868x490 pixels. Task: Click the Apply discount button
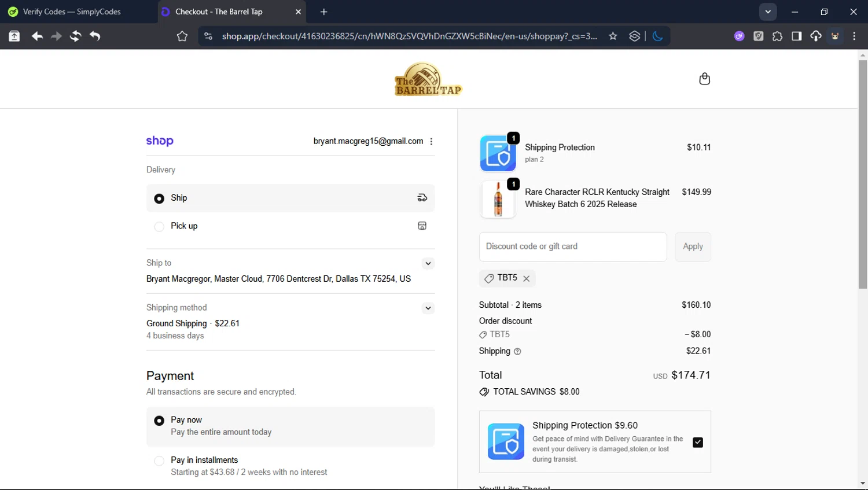click(693, 246)
